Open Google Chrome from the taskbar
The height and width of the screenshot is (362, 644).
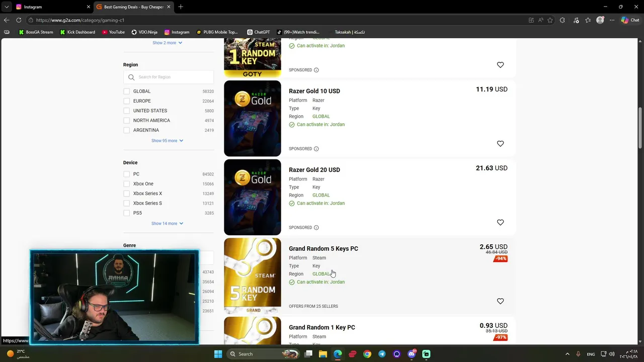click(367, 354)
